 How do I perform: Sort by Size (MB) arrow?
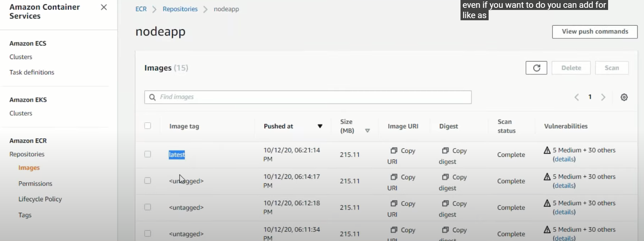(368, 131)
